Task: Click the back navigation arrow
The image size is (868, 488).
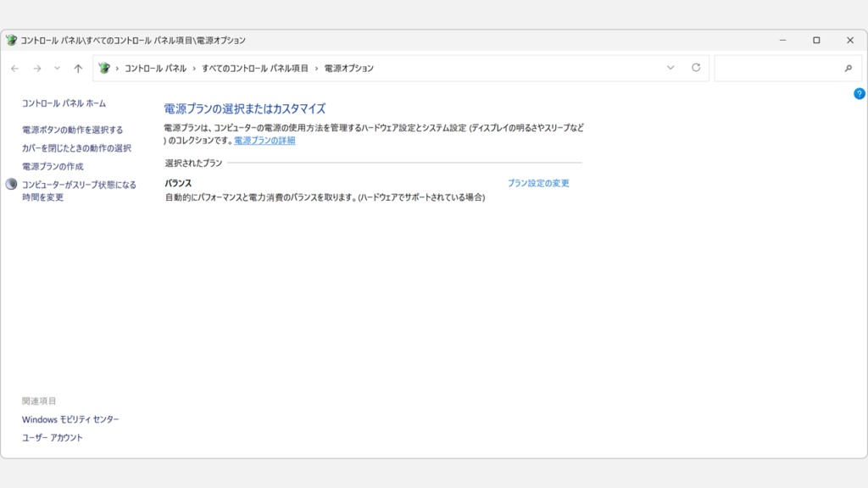Action: pos(15,68)
